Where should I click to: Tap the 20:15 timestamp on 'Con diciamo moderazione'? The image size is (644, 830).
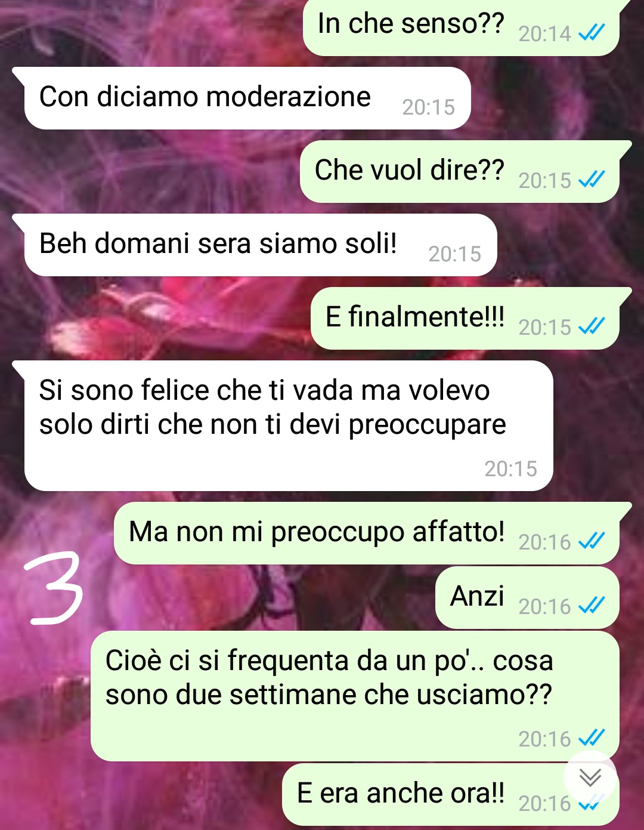coord(428,107)
